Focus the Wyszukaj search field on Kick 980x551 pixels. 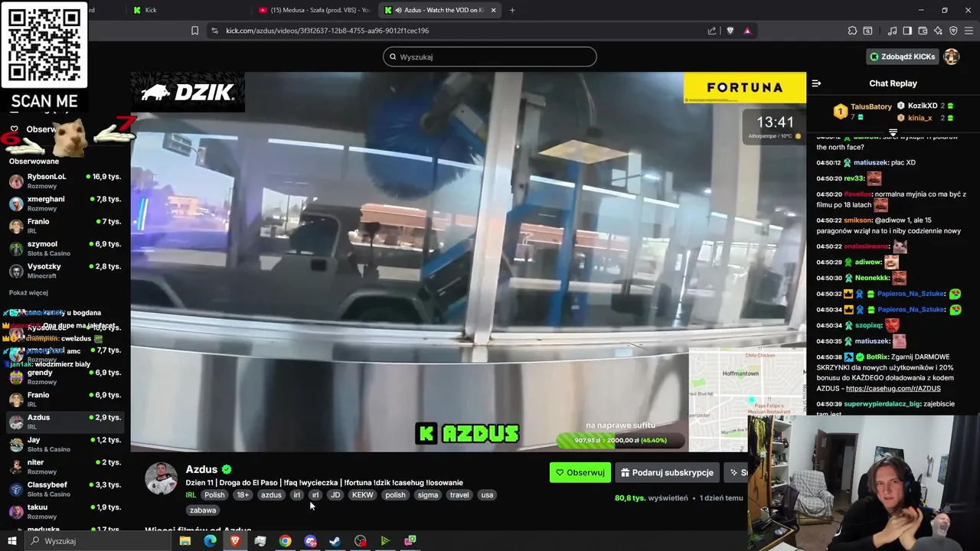click(490, 57)
